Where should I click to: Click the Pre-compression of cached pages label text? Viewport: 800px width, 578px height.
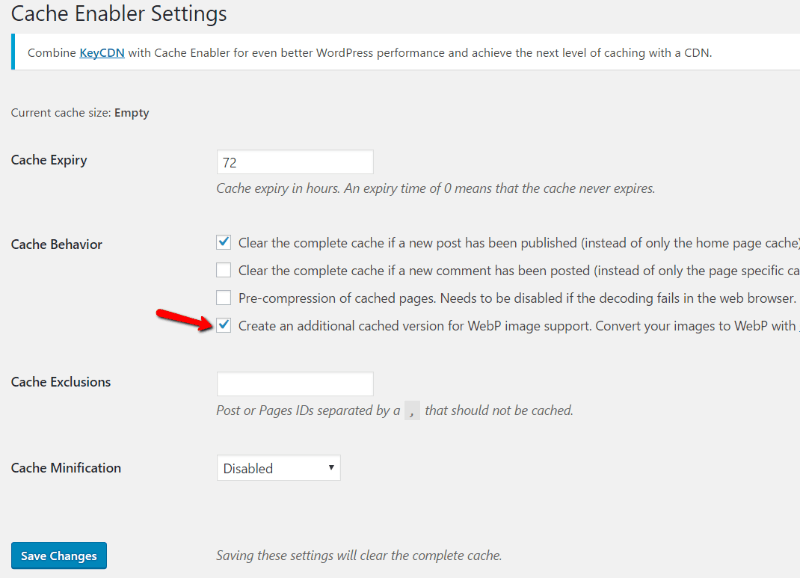coord(517,298)
